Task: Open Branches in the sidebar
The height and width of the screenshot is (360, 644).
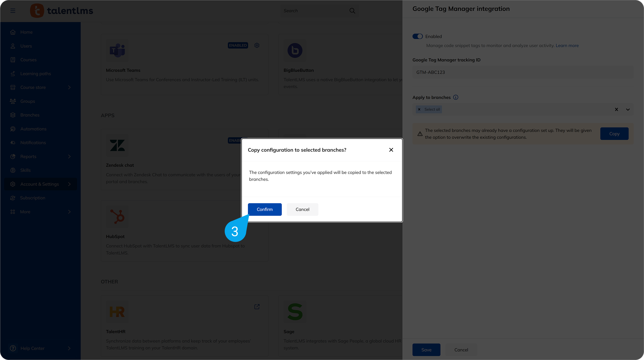Action: pyautogui.click(x=30, y=115)
